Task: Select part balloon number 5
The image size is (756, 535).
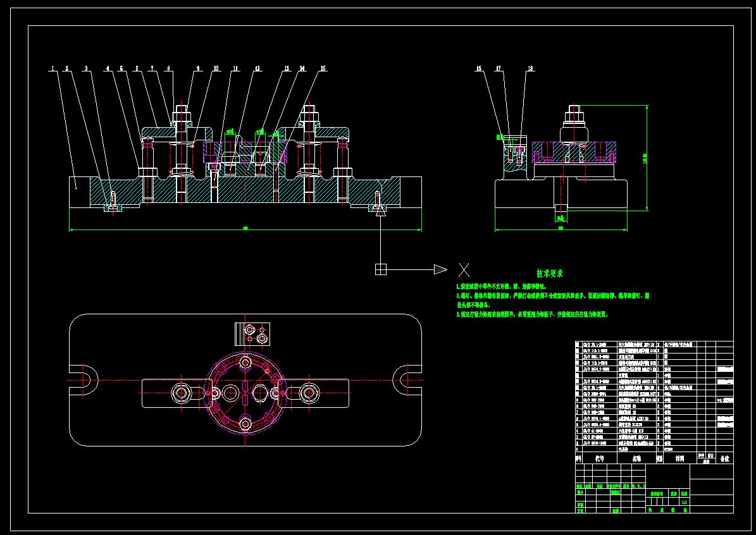Action: 121,68
